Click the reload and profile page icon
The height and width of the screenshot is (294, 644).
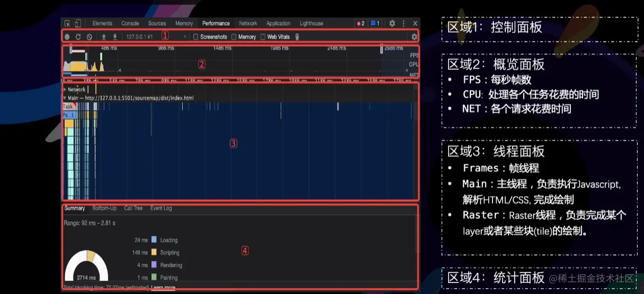click(78, 37)
